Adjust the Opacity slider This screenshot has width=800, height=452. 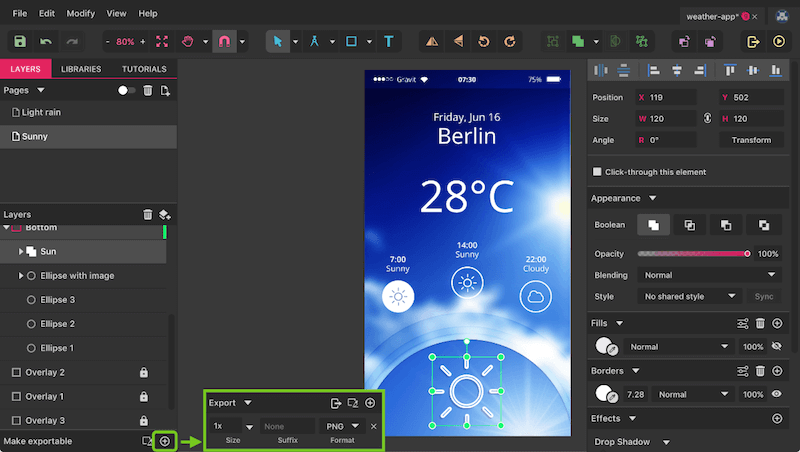(x=693, y=254)
